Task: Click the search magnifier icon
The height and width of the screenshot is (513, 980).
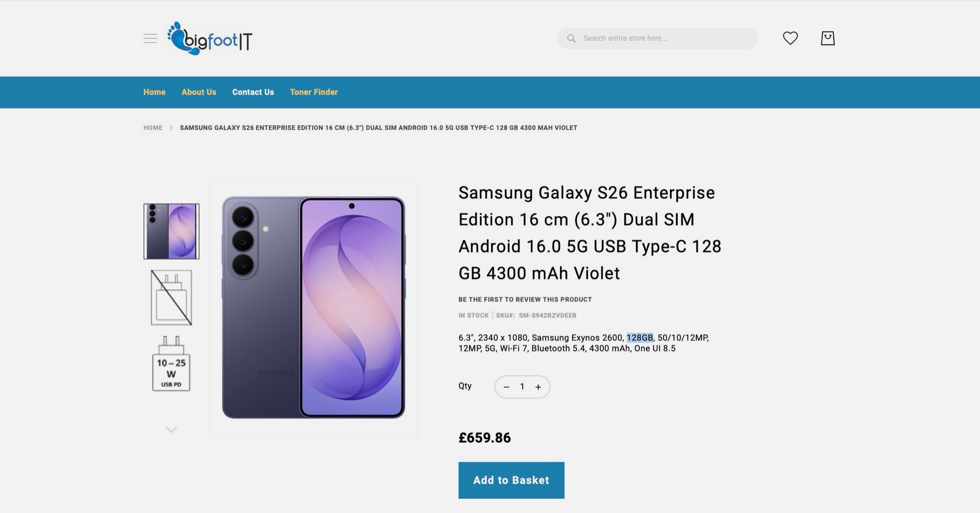Action: click(x=571, y=38)
